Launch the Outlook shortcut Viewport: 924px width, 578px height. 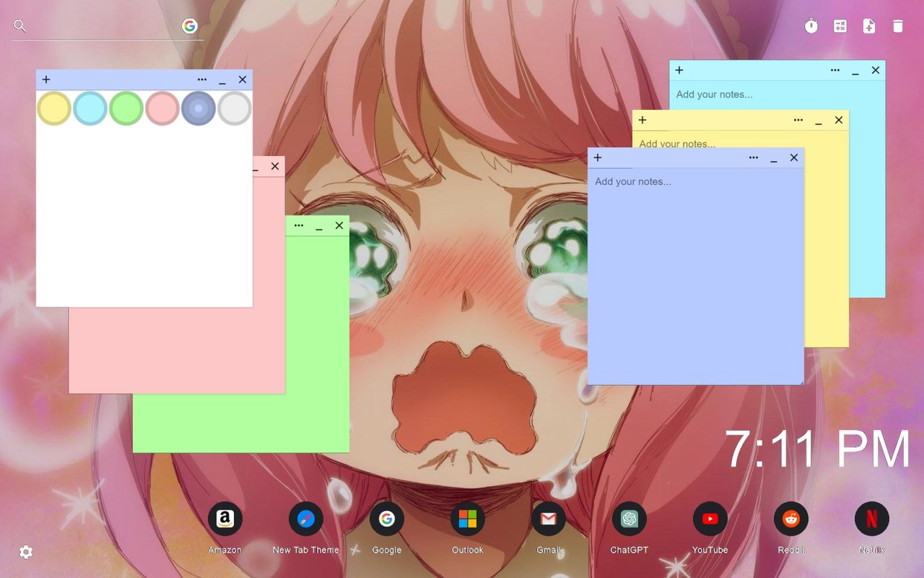click(468, 519)
